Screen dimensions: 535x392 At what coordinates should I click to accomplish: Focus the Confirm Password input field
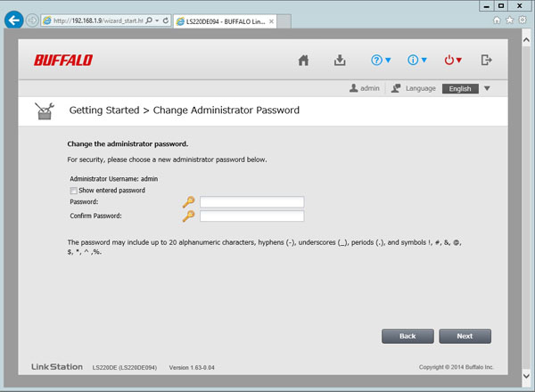tap(251, 216)
